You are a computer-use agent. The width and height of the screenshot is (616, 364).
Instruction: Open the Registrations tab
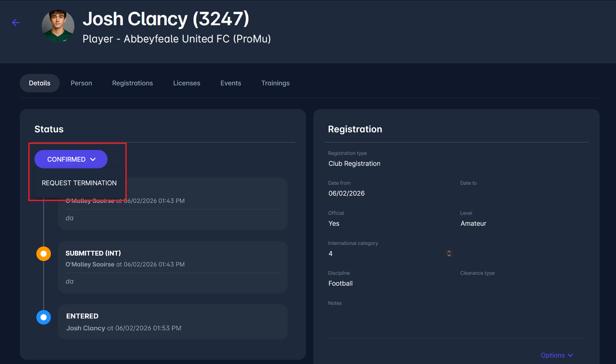pos(132,83)
